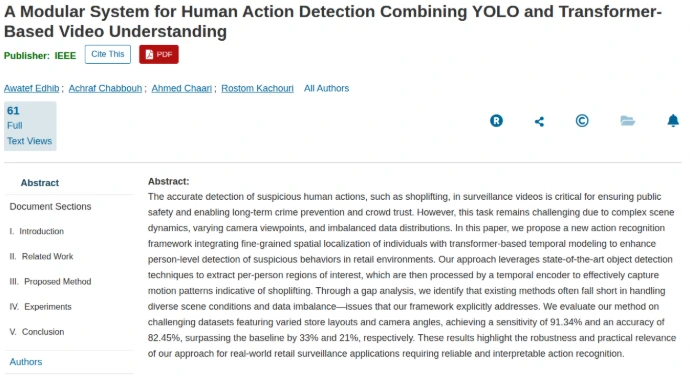Jump to section I. Introduction

click(x=37, y=231)
